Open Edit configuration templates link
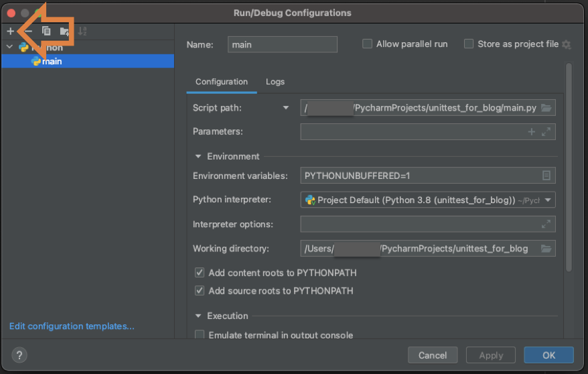588x374 pixels. (x=72, y=326)
